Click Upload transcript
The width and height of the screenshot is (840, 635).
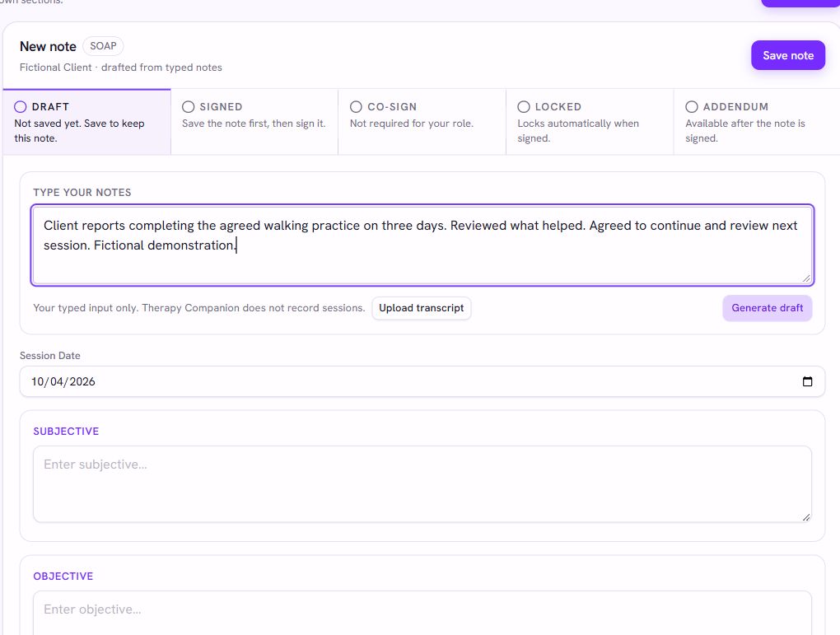[422, 308]
